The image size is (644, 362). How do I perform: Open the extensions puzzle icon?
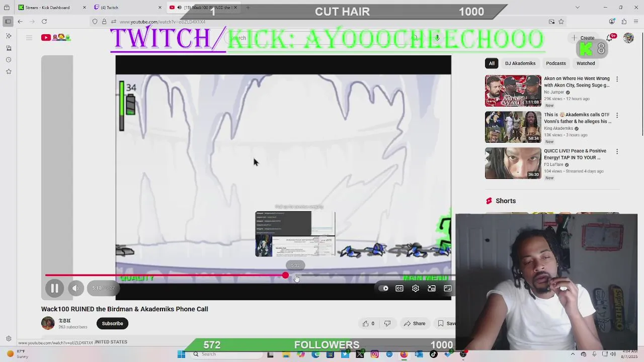click(624, 22)
